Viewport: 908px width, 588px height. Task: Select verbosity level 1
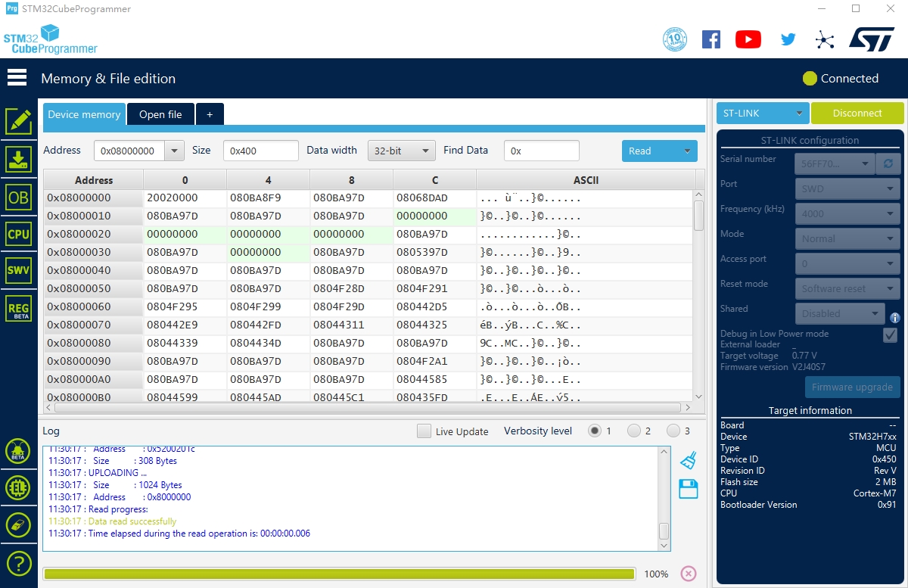(595, 431)
